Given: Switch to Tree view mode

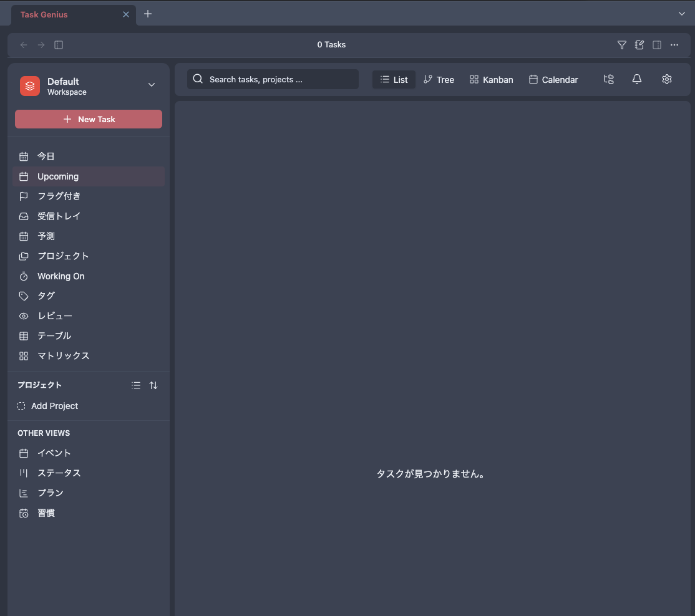Looking at the screenshot, I should [x=439, y=80].
